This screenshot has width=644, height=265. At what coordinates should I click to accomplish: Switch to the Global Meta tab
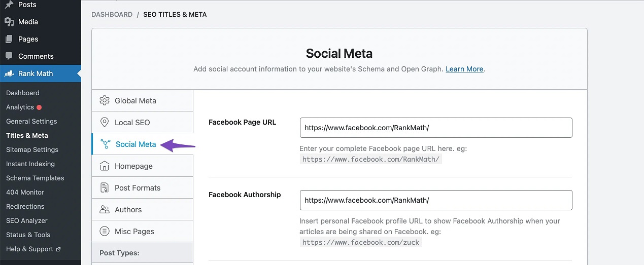[x=143, y=100]
